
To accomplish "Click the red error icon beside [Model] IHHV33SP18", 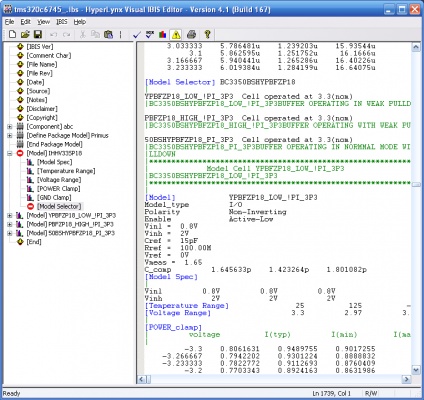I will 20,153.
